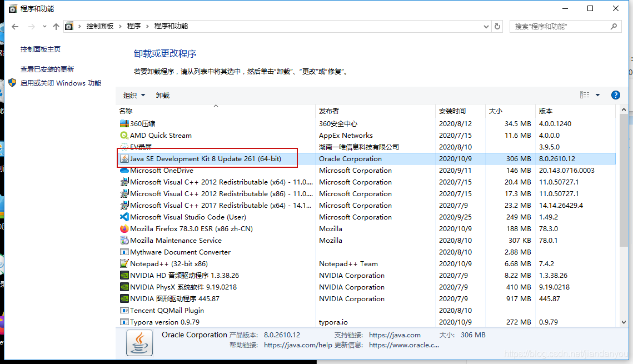Select Typora version 0.9.79 entry

coord(165,322)
